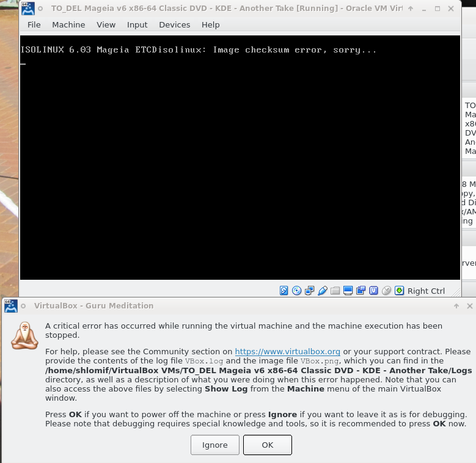Viewport: 476px width, 463px height.
Task: Click the USB devices status icon
Action: 323,291
